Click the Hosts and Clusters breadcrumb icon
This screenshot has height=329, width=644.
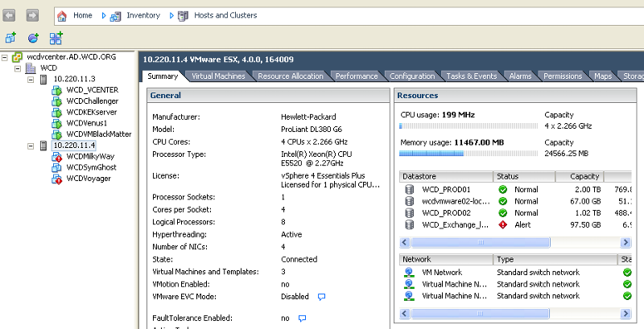click(x=184, y=16)
